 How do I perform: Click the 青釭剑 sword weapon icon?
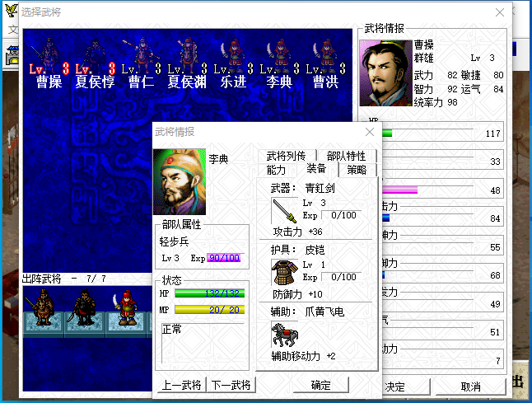[284, 210]
